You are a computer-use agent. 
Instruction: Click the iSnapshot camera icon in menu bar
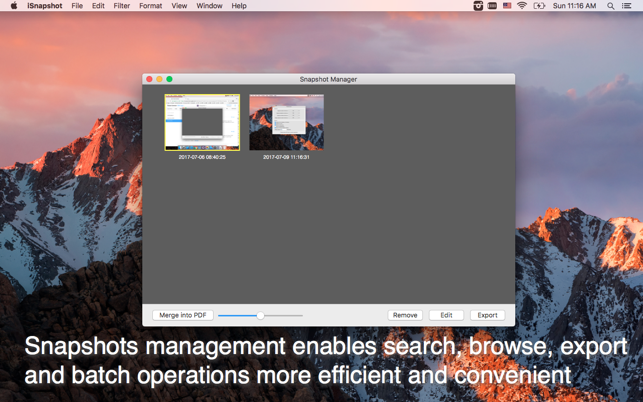[478, 6]
